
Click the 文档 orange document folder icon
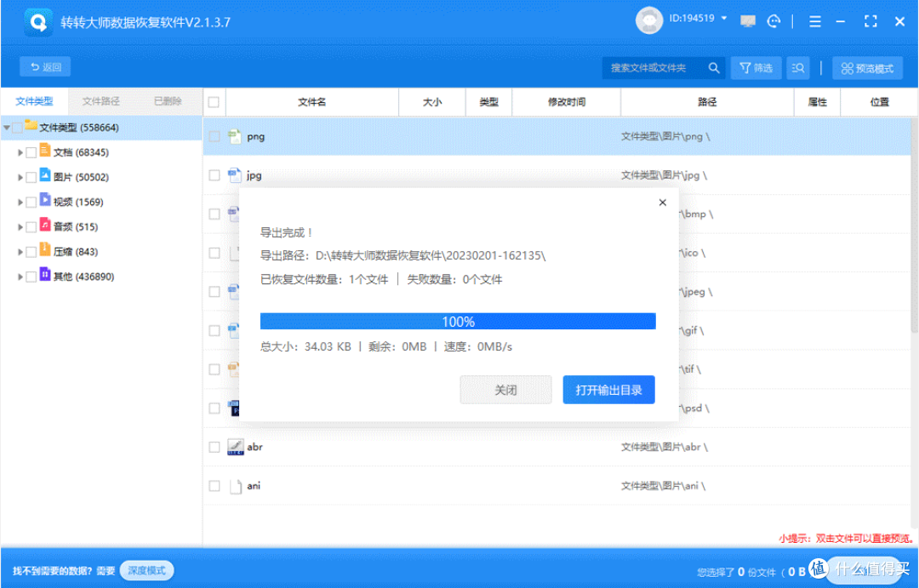tap(45, 150)
